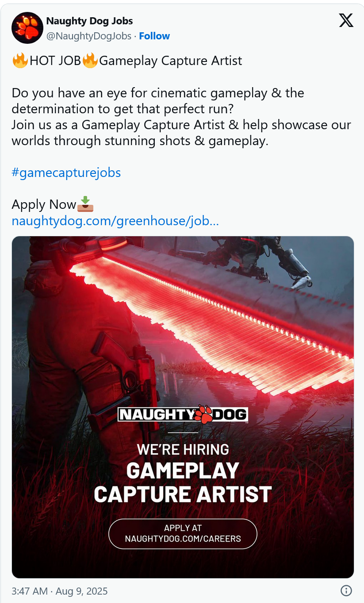Viewport: 364px width, 603px height.
Task: Click the fire emoji after HOT JOB
Action: tap(90, 60)
